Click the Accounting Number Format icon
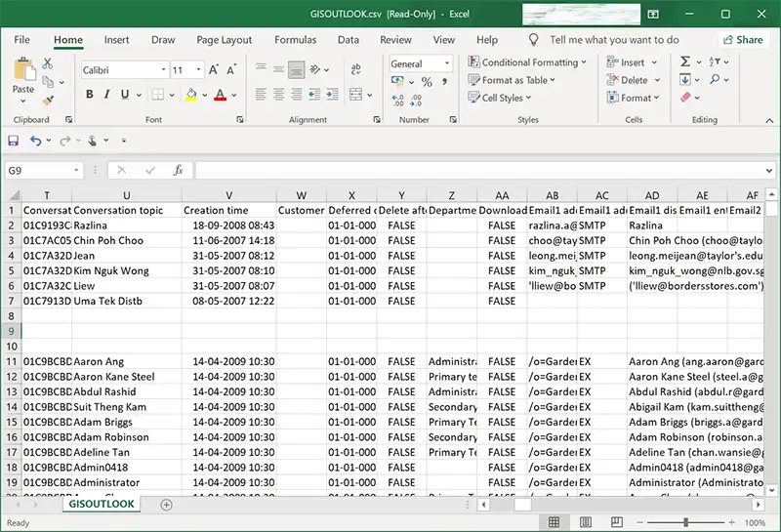 pyautogui.click(x=397, y=81)
